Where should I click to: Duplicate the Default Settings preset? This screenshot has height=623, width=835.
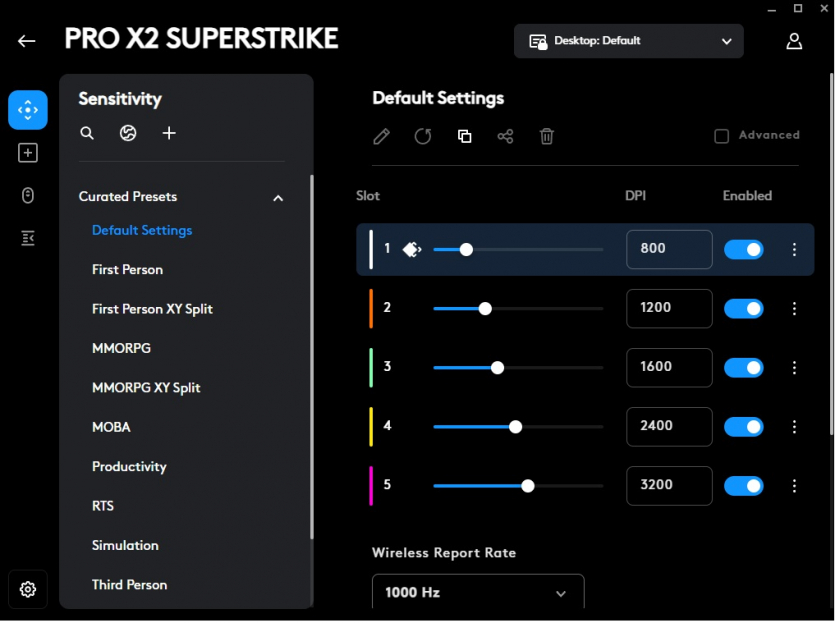click(464, 136)
